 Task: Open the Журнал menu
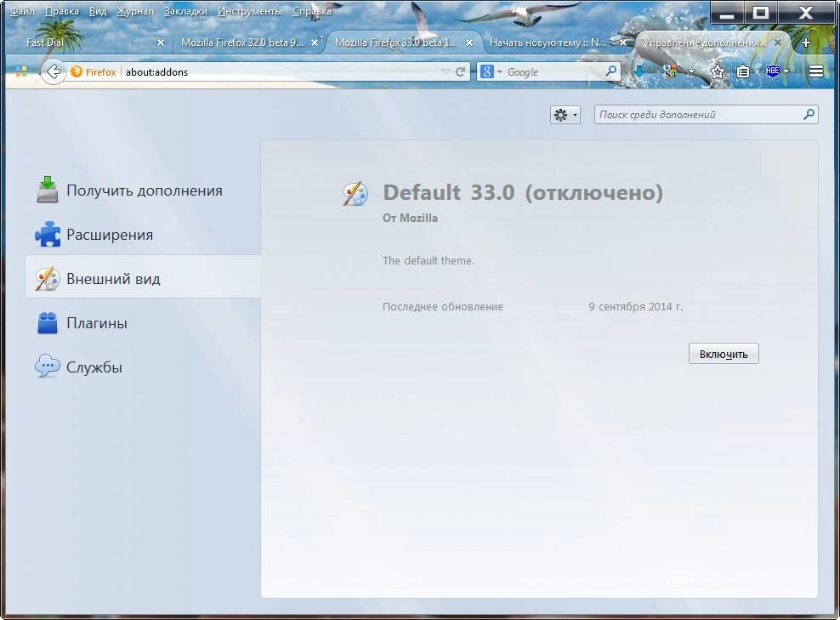pos(134,11)
